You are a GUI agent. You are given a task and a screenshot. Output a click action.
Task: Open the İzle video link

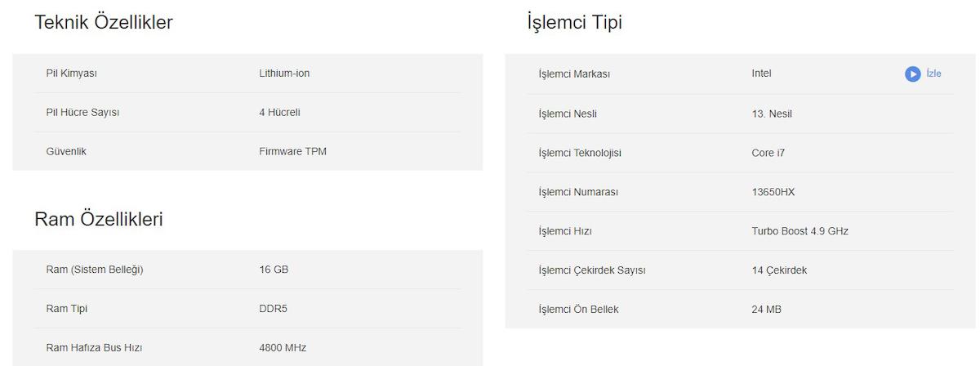[933, 74]
